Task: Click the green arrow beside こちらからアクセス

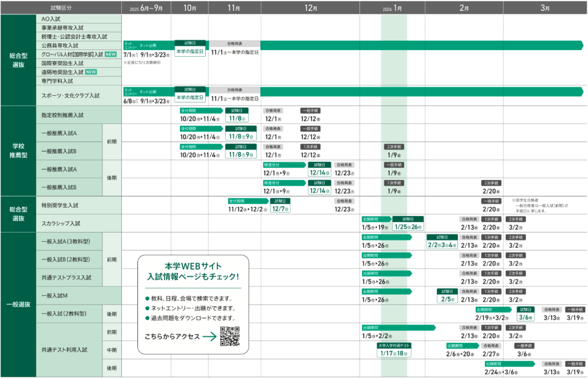Action: pyautogui.click(x=209, y=337)
